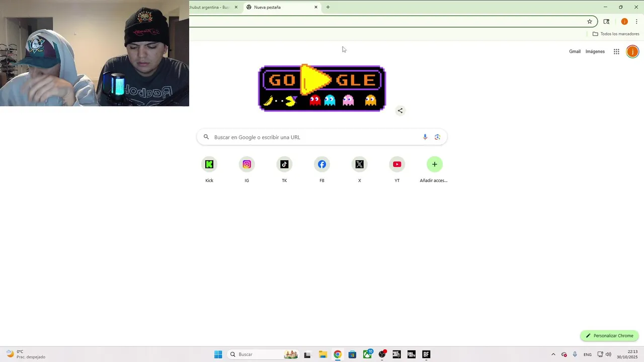Click the tray microphone icon

(x=575, y=354)
